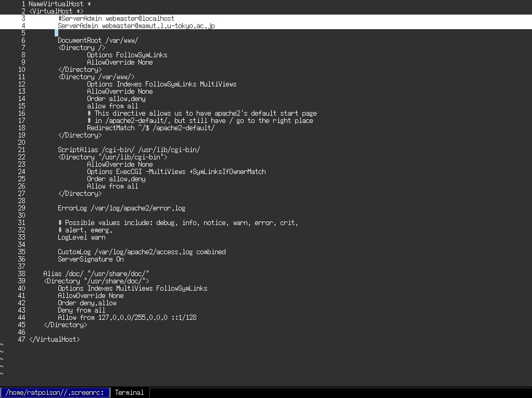Click the Deny from all directive
This screenshot has width=532, height=398.
[81, 310]
